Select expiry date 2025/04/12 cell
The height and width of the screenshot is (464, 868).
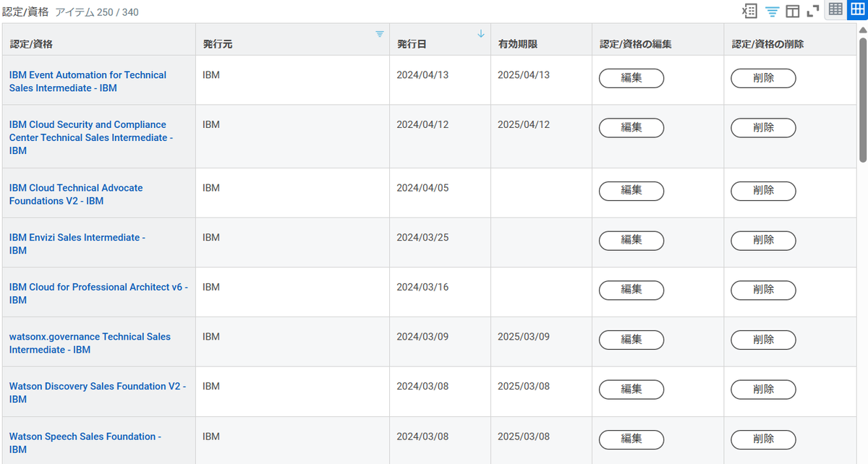tap(541, 137)
